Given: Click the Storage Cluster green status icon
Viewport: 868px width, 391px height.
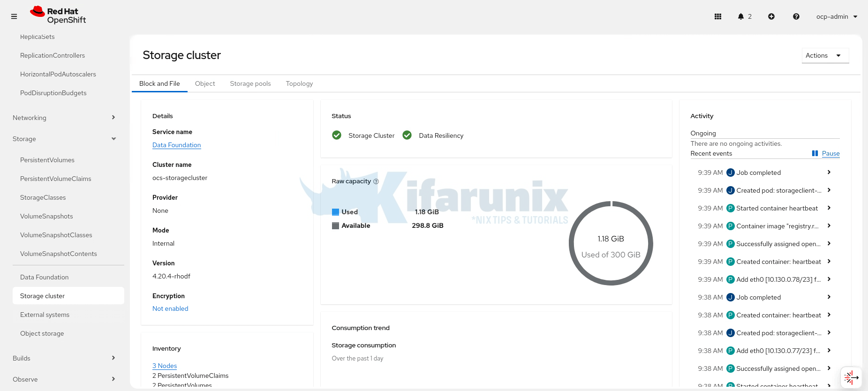Looking at the screenshot, I should [337, 135].
